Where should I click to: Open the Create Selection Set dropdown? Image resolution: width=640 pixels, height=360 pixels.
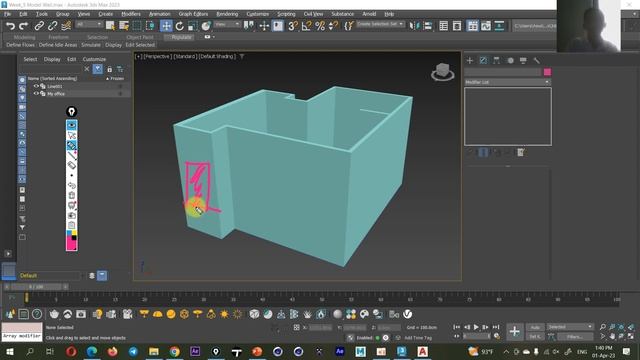[380, 24]
